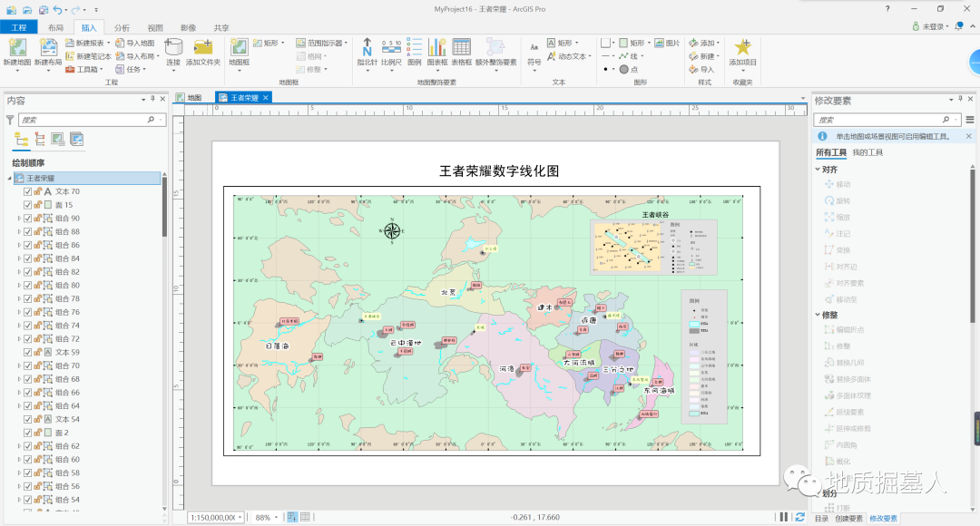Click the 图片 (Picture) graphic tool
The width and height of the screenshot is (980, 526).
click(667, 44)
